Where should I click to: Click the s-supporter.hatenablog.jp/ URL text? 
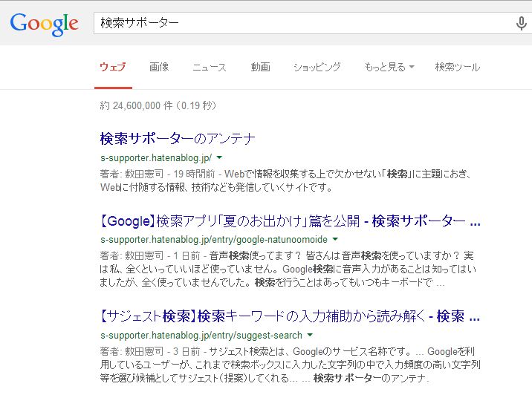[156, 158]
